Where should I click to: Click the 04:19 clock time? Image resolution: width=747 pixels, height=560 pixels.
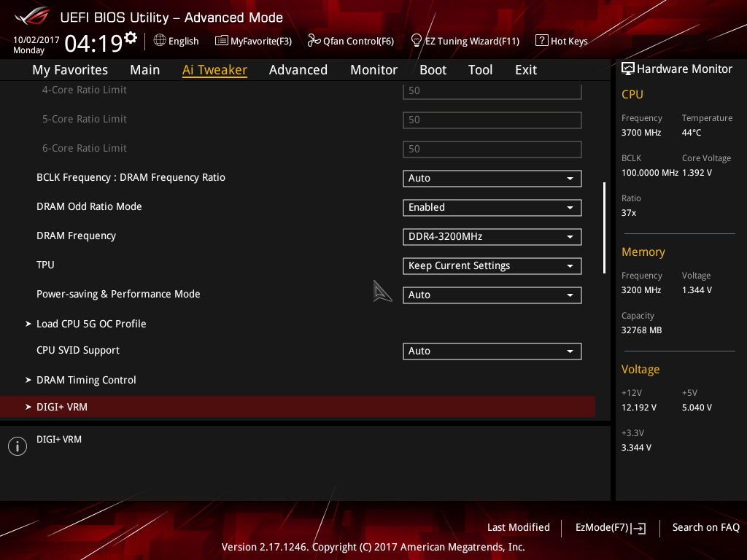(93, 43)
